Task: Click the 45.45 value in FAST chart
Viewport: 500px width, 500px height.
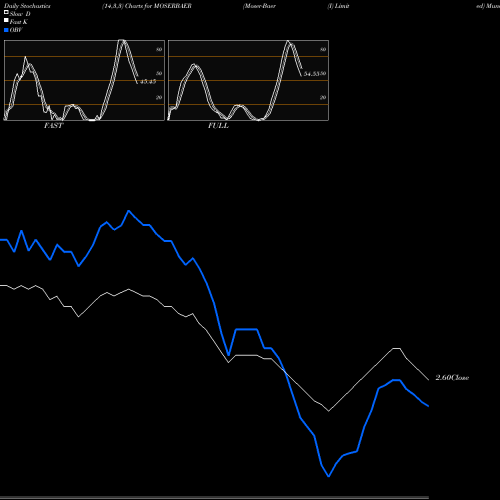Action: click(148, 82)
